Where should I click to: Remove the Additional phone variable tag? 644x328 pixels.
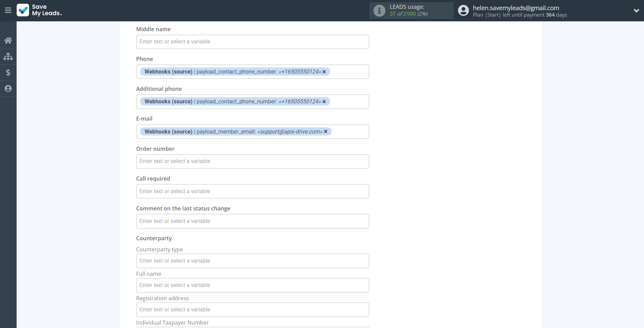point(324,102)
